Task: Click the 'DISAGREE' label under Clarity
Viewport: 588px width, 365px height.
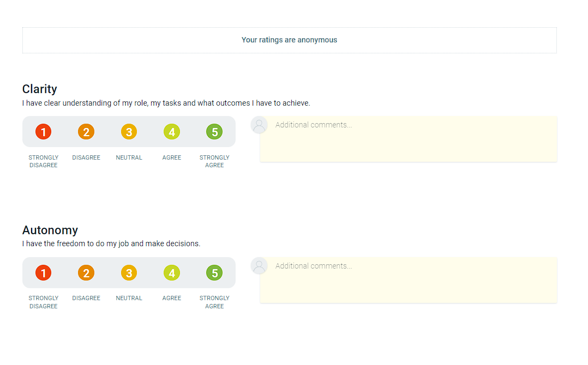Action: click(x=86, y=157)
